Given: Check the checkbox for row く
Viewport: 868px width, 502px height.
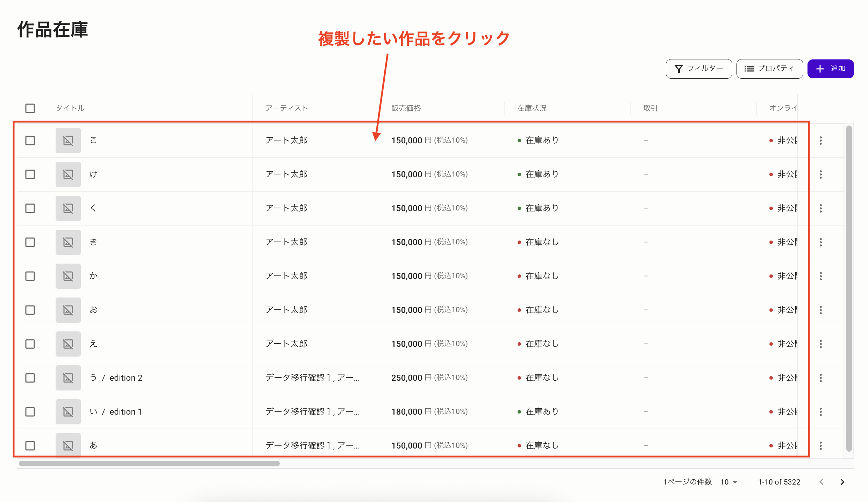Looking at the screenshot, I should pos(30,208).
